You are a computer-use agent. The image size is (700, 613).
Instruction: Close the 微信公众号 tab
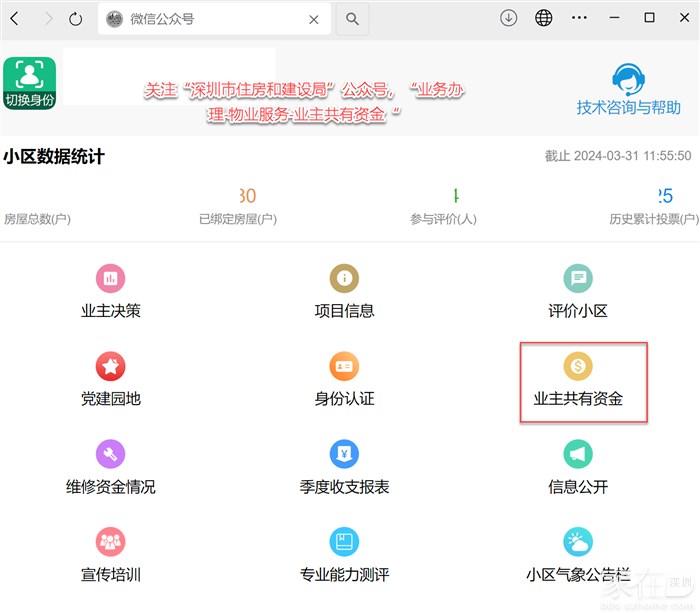tap(314, 19)
